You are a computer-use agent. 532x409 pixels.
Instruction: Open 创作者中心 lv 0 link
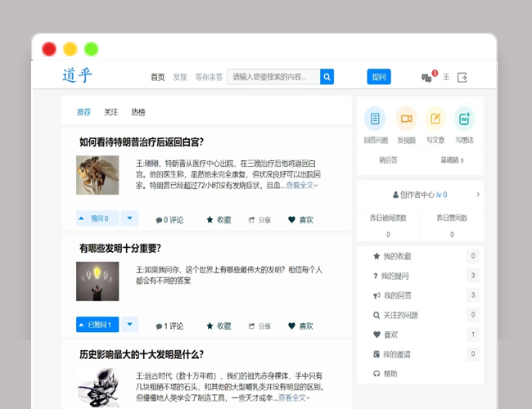click(x=420, y=195)
